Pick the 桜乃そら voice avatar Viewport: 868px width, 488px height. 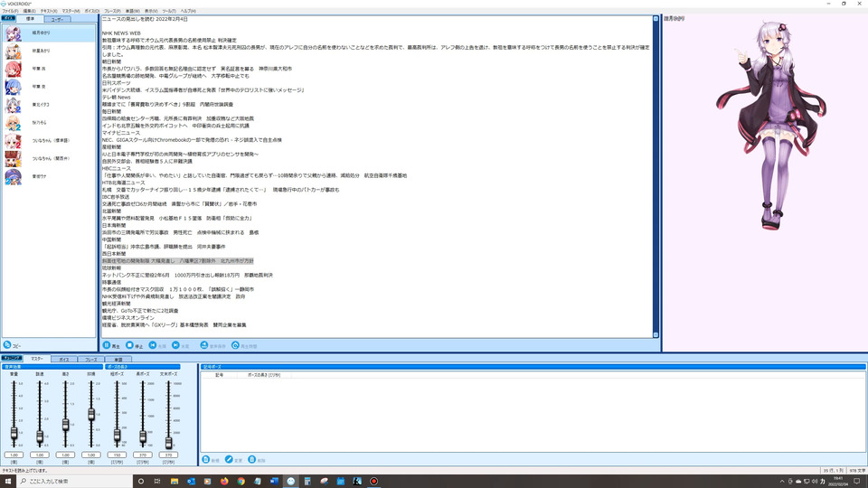14,123
